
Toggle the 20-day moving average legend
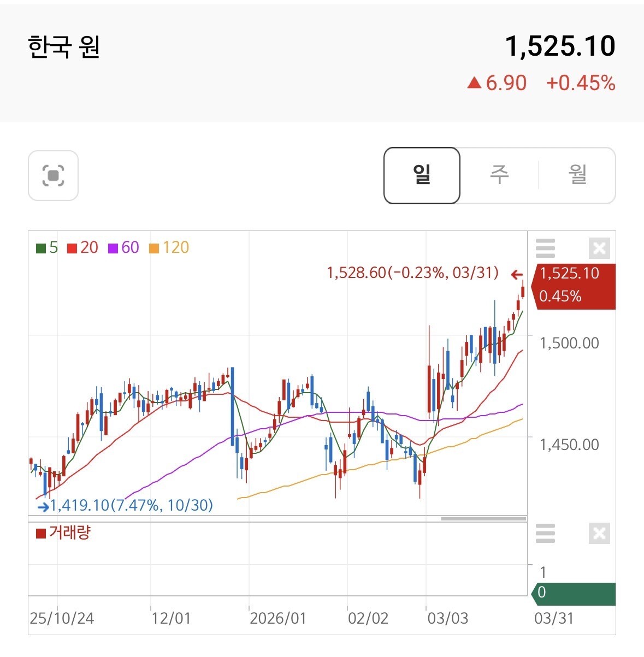(82, 248)
